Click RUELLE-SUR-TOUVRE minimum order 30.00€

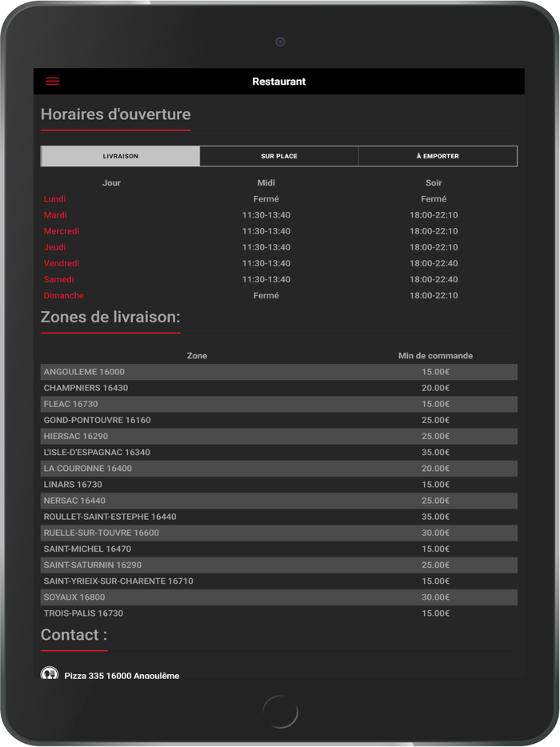(436, 533)
